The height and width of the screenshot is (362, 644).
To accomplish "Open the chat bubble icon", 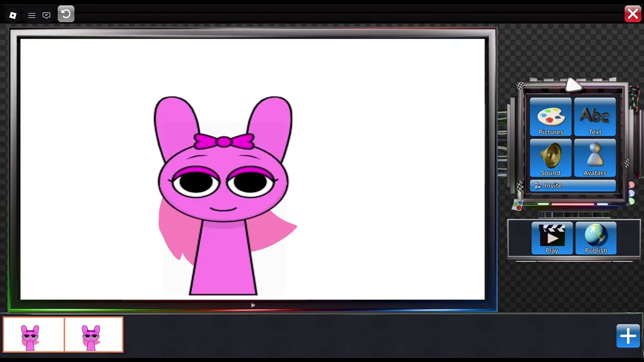I will (46, 16).
